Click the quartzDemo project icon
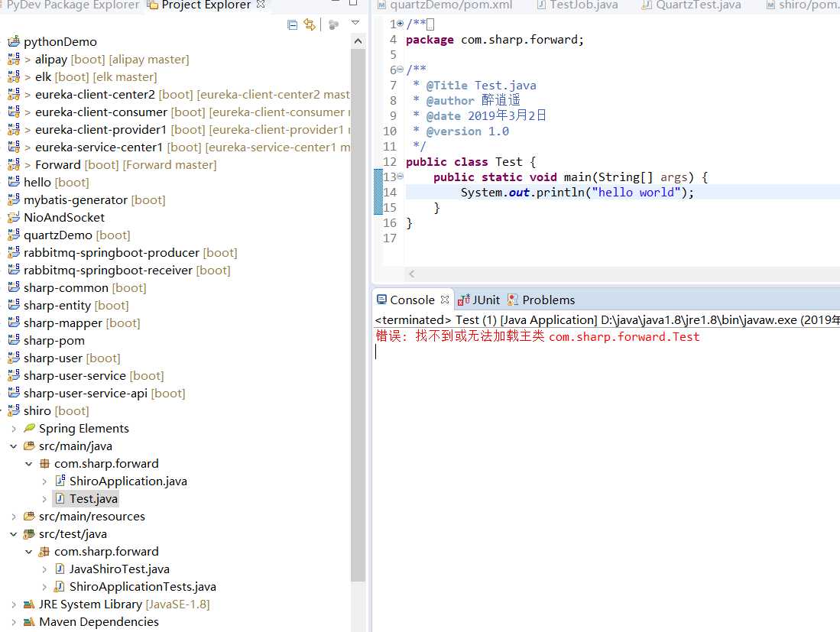This screenshot has width=840, height=632. click(14, 235)
